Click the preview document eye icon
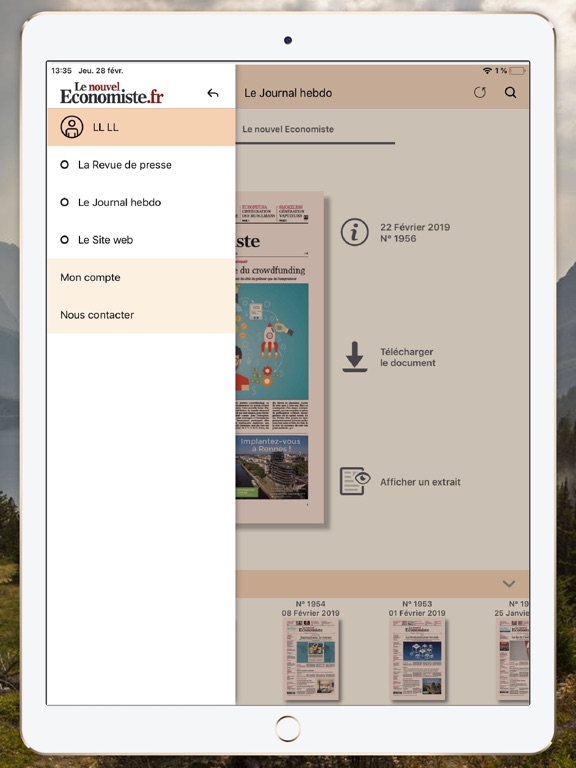 (x=355, y=481)
